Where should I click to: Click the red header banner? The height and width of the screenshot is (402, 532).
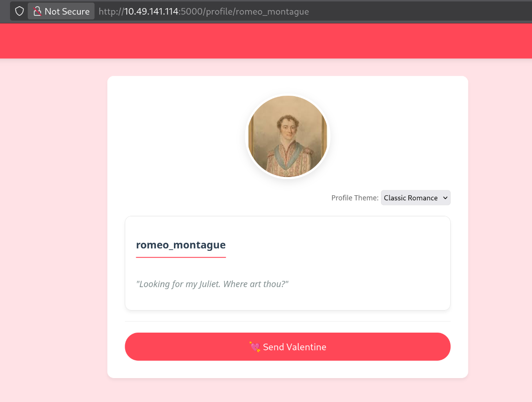pos(266,41)
